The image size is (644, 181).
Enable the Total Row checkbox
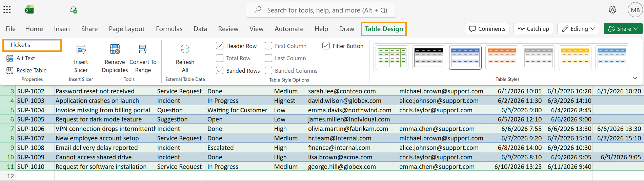point(220,58)
